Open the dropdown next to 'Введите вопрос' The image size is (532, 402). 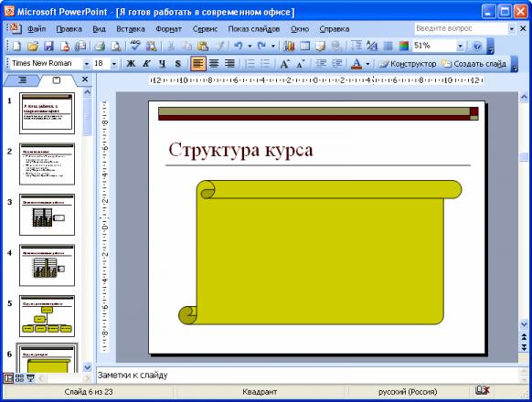(512, 29)
